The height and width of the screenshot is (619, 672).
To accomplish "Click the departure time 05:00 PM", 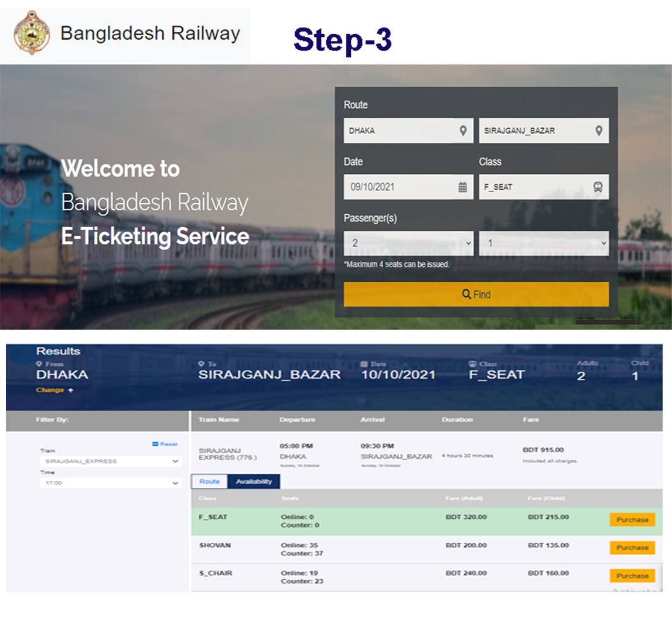I will tap(296, 446).
